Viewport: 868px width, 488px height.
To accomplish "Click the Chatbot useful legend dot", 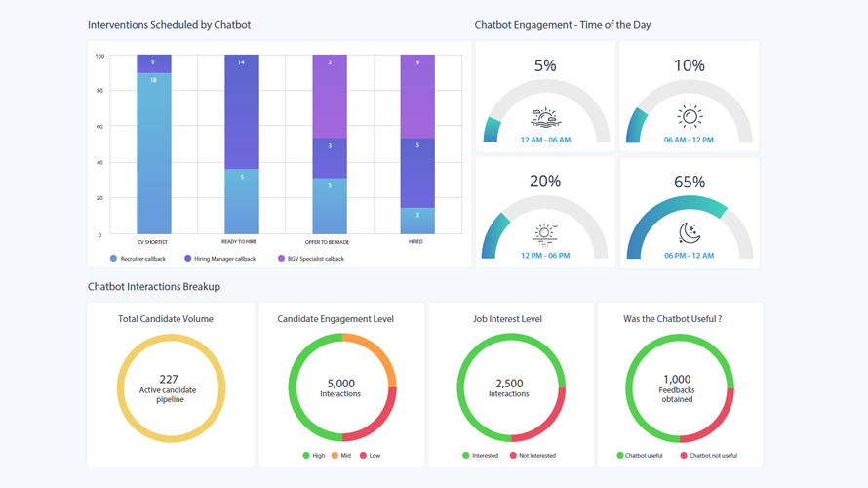I will [x=620, y=456].
